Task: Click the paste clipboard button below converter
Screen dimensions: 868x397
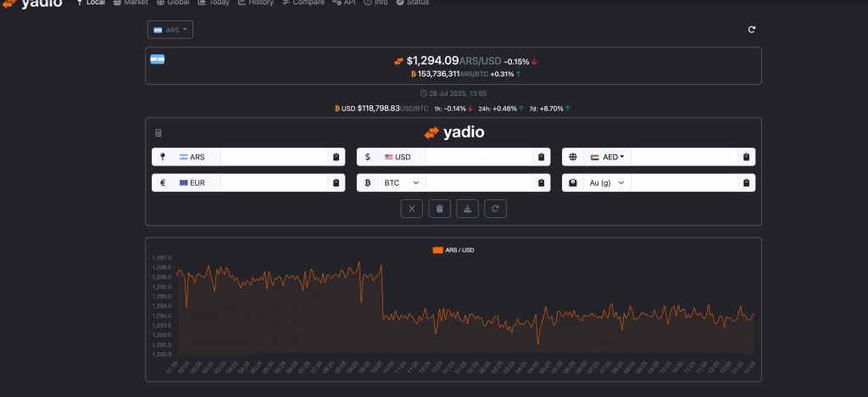Action: (439, 209)
